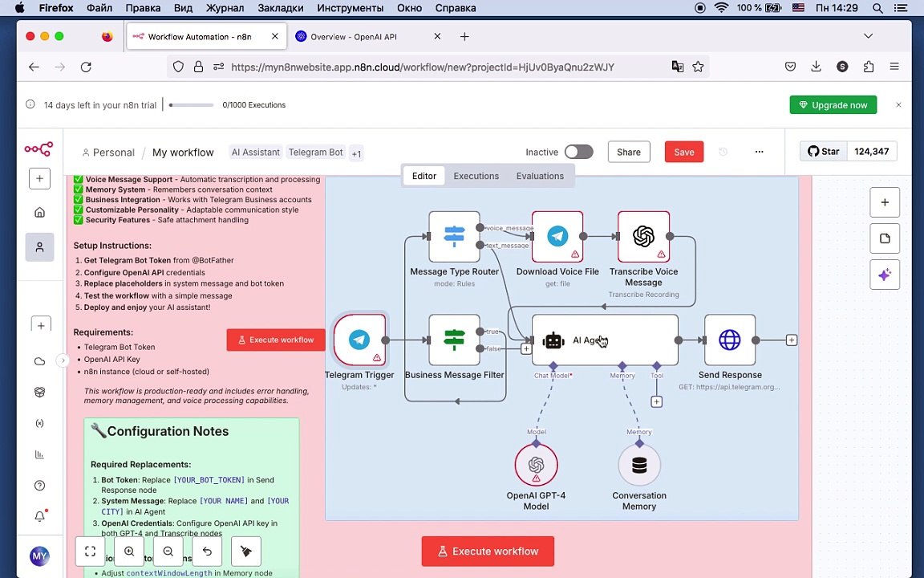
Task: Select the AI Agent node
Action: 606,340
